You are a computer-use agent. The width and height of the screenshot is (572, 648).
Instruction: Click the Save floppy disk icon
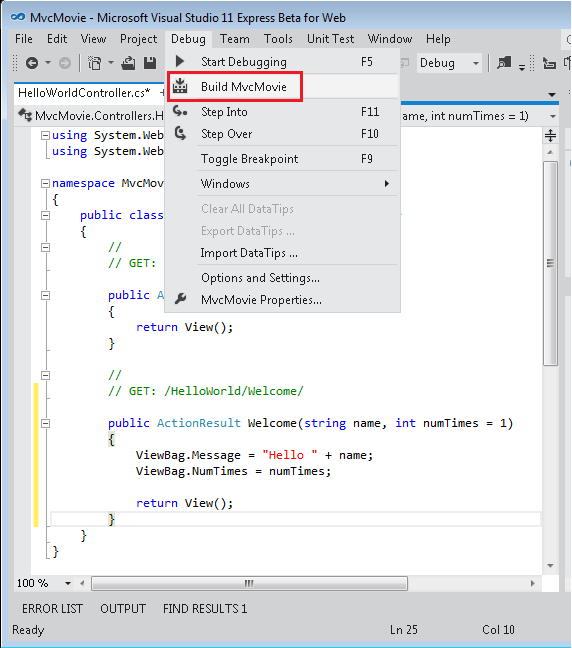(x=150, y=63)
